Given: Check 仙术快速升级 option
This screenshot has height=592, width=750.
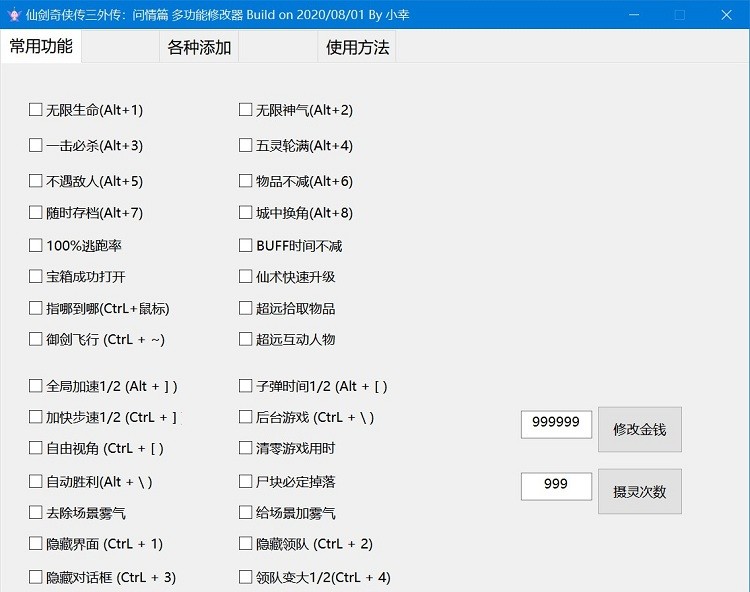Looking at the screenshot, I should point(245,276).
